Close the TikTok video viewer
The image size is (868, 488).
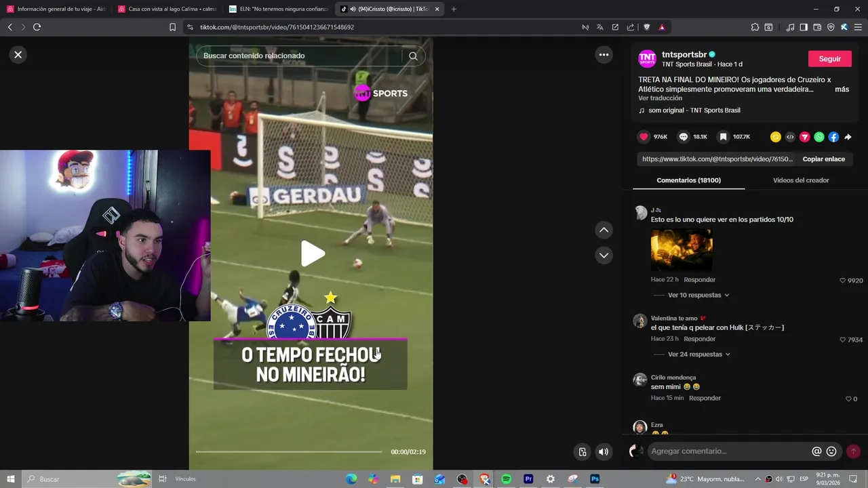coord(18,55)
